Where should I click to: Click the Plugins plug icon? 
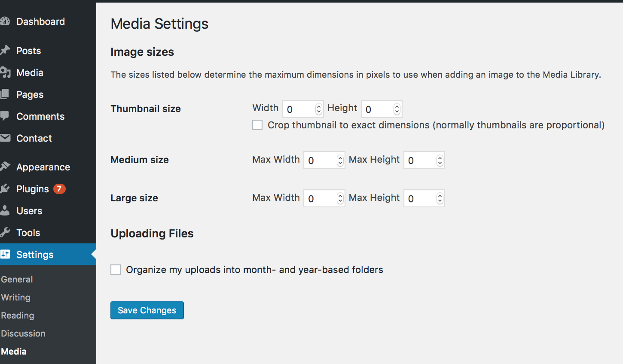(x=5, y=188)
